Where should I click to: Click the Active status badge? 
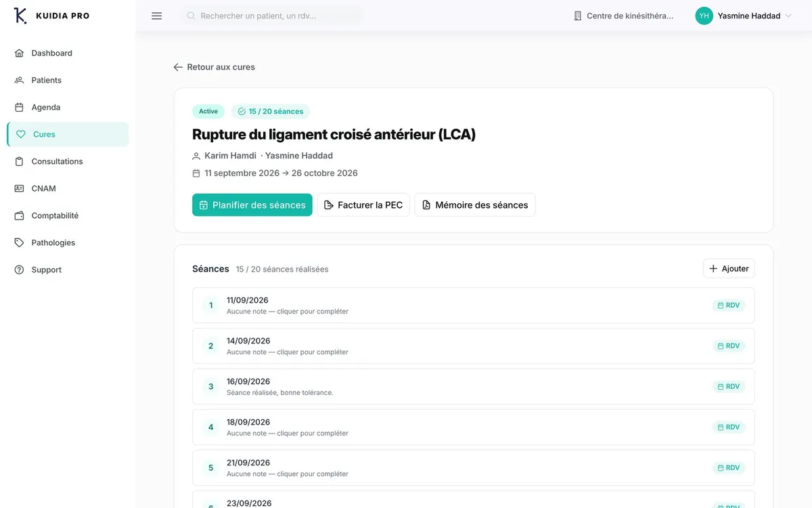(x=208, y=111)
